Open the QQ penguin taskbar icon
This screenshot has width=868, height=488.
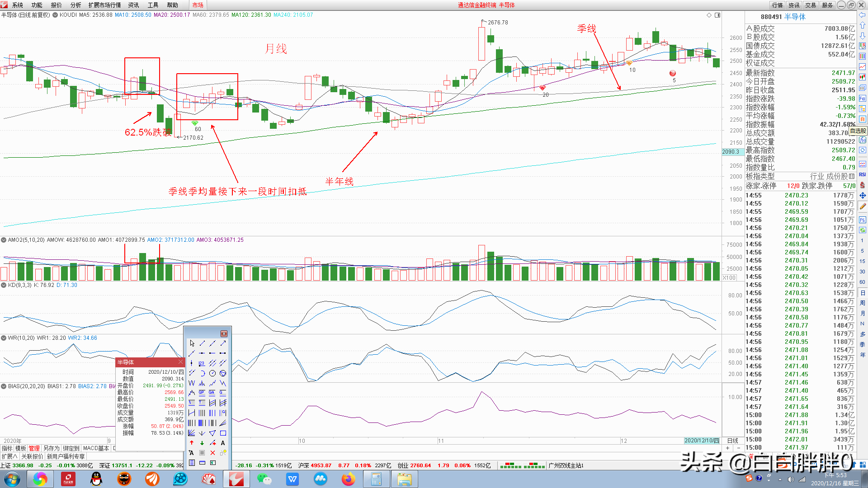pyautogui.click(x=96, y=479)
